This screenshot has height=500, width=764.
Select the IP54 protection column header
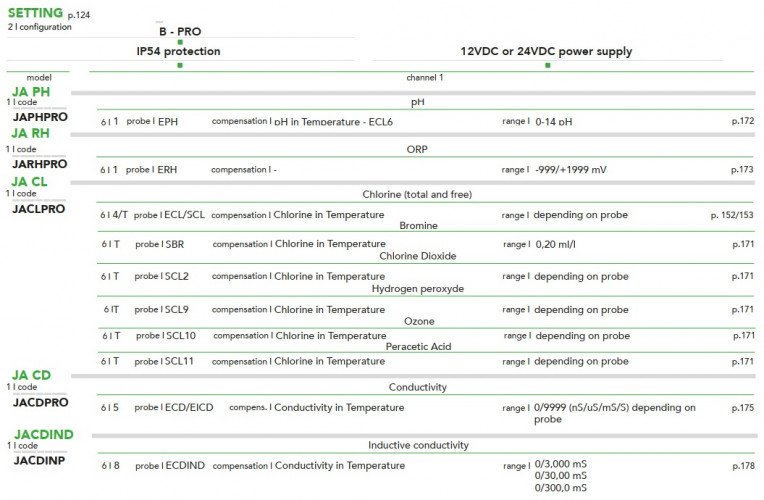pyautogui.click(x=178, y=51)
